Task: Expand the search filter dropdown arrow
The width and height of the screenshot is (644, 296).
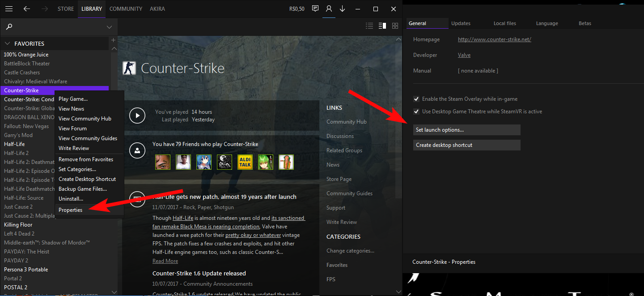Action: coord(109,27)
